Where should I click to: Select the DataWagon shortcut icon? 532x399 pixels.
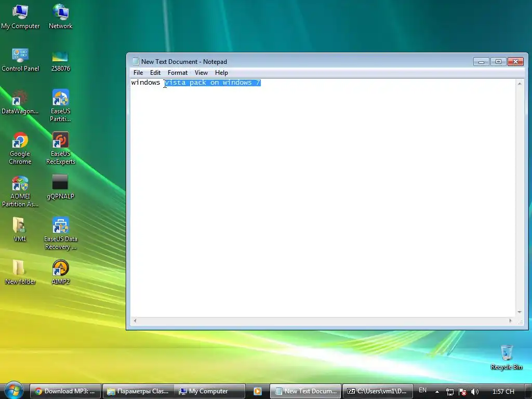[20, 102]
